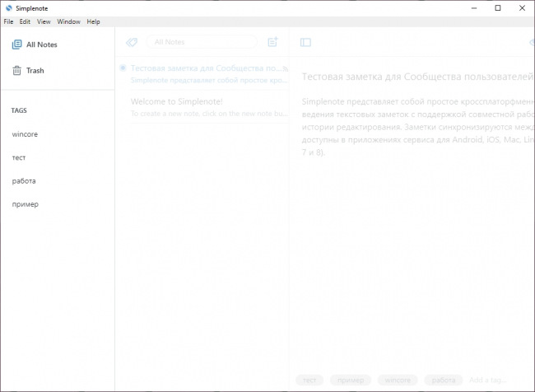Click the published feed icon on test note
The width and height of the screenshot is (535, 392).
pyautogui.click(x=286, y=69)
